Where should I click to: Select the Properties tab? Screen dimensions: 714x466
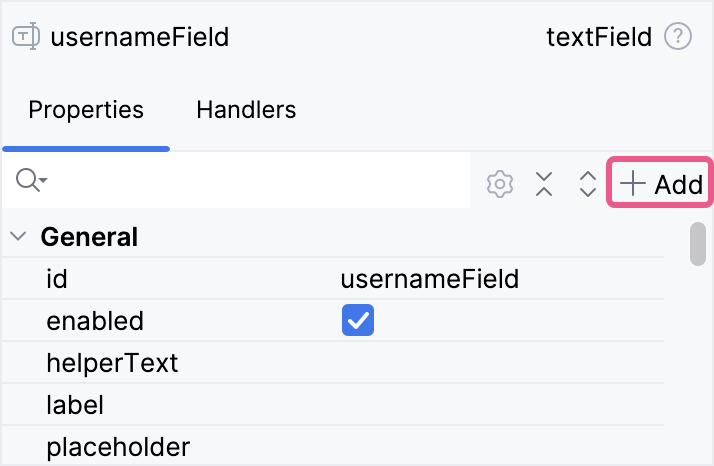coord(86,109)
